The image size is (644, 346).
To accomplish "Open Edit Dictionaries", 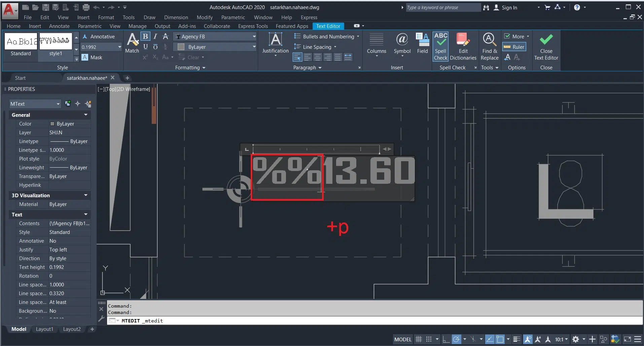I will coord(463,46).
